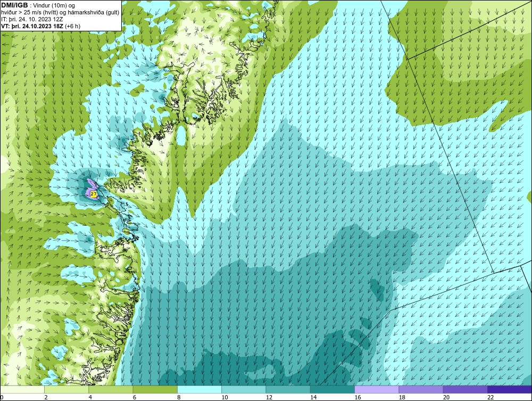Click the 16-18 m/s legend color swatch
This screenshot has width=532, height=401.
tap(377, 389)
